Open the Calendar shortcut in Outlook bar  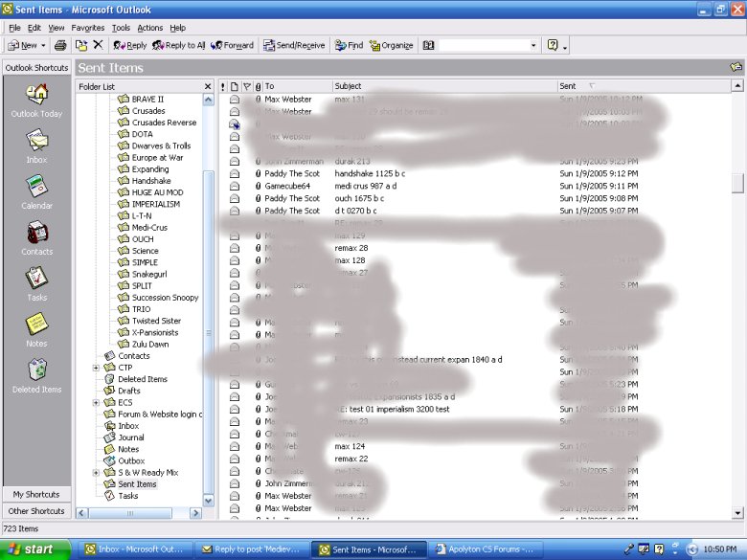[x=36, y=188]
